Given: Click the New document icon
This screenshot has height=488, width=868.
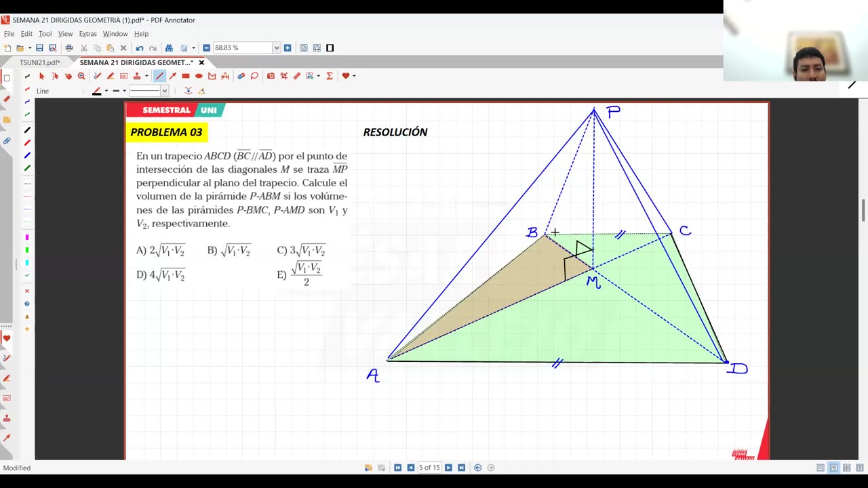Looking at the screenshot, I should coord(7,48).
